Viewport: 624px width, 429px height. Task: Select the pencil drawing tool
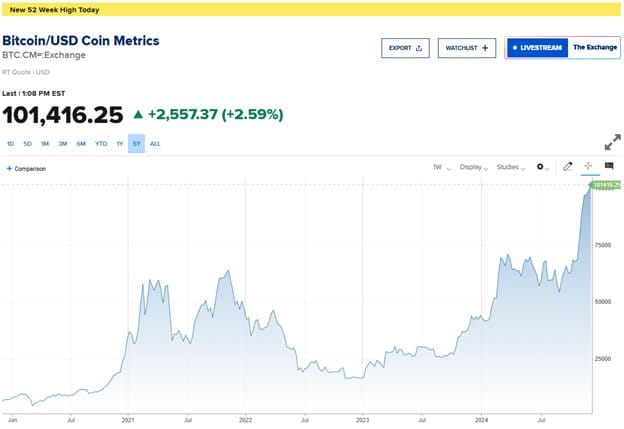click(x=567, y=166)
